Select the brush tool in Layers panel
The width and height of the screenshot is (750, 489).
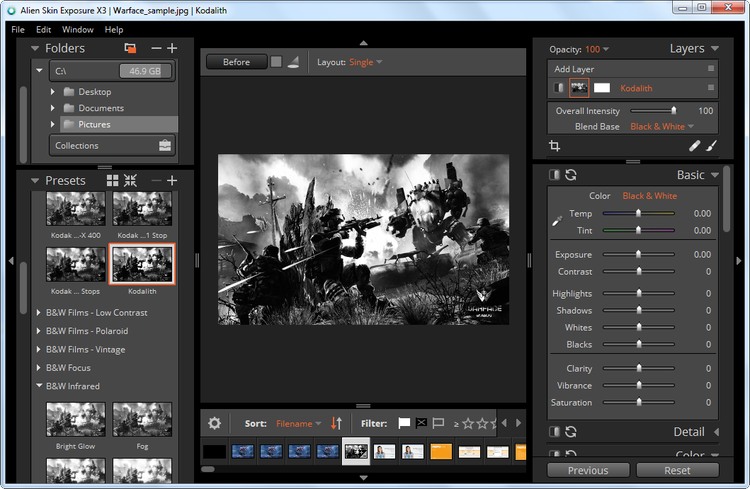(x=712, y=146)
